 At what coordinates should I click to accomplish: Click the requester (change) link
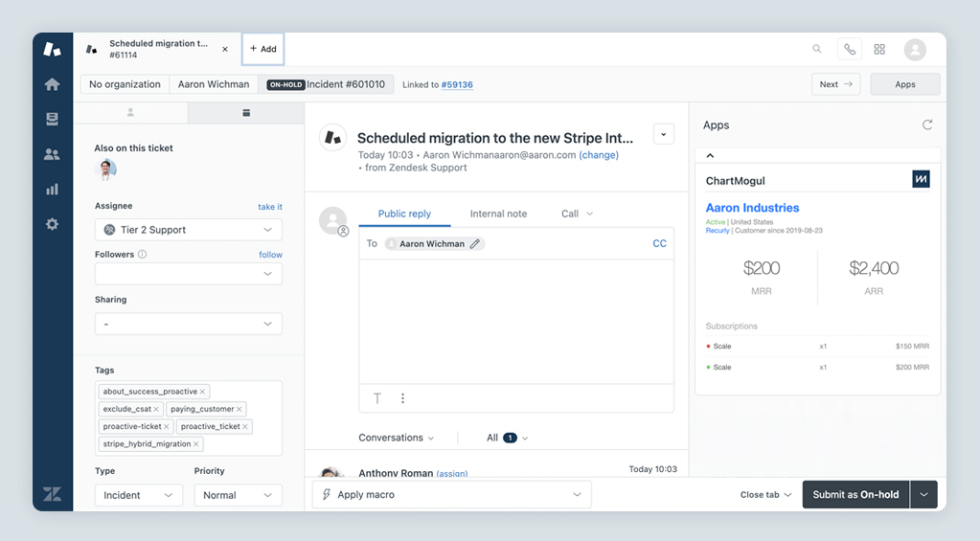(599, 155)
